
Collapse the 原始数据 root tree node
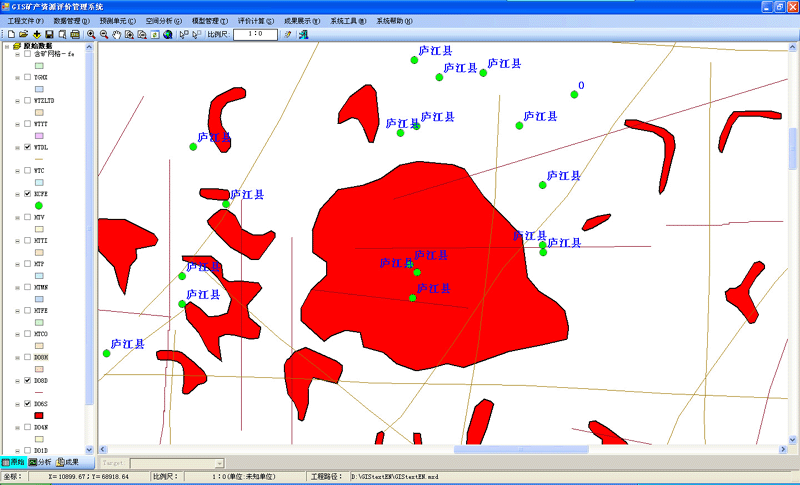point(6,46)
